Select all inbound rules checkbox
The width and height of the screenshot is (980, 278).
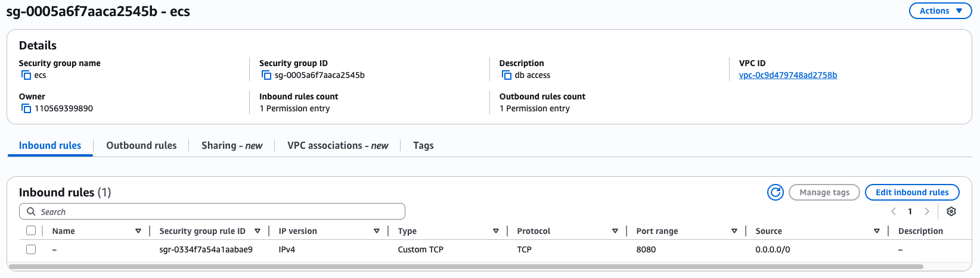pos(31,230)
